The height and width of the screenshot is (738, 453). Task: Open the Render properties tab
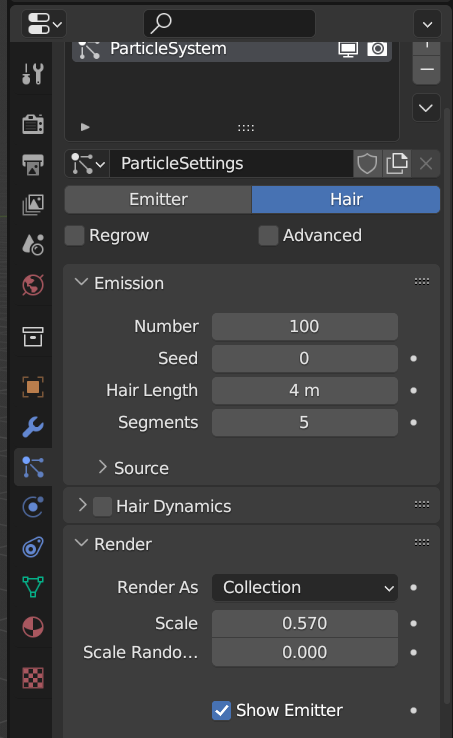point(33,124)
